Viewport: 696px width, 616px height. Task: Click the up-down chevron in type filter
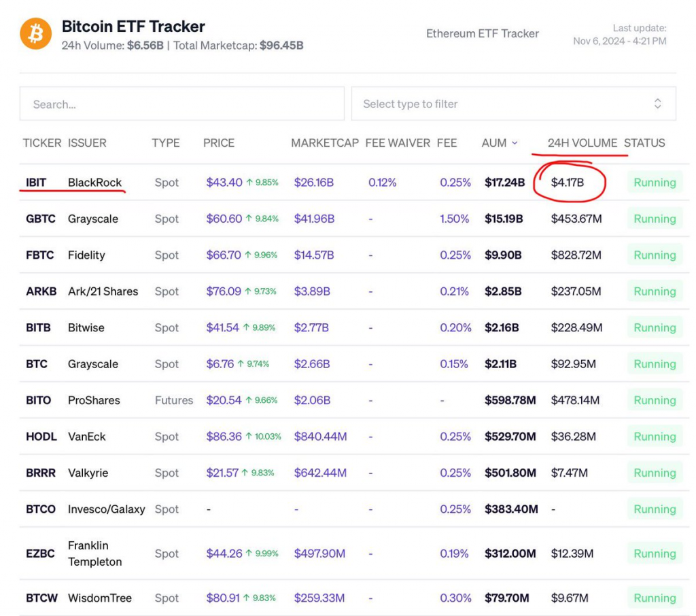[x=657, y=104]
